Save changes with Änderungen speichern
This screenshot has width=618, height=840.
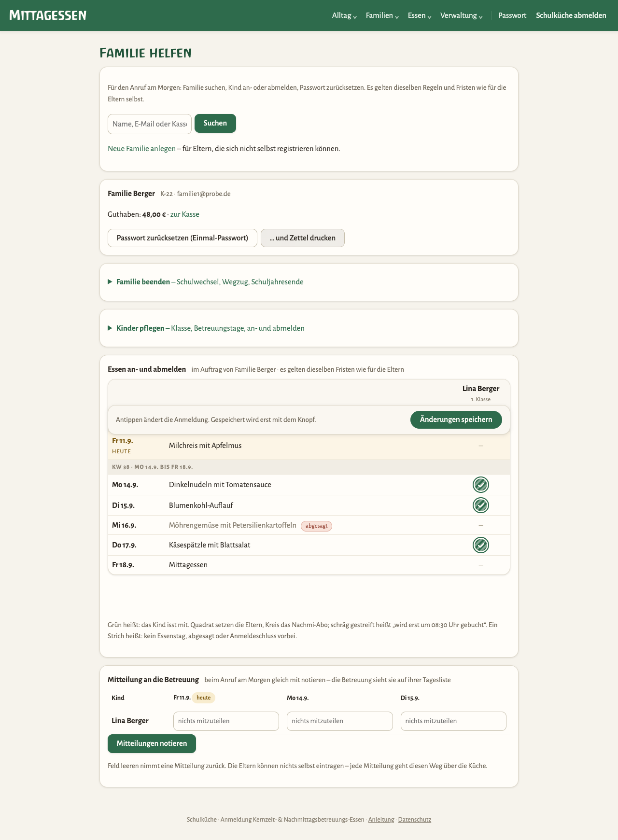(456, 420)
